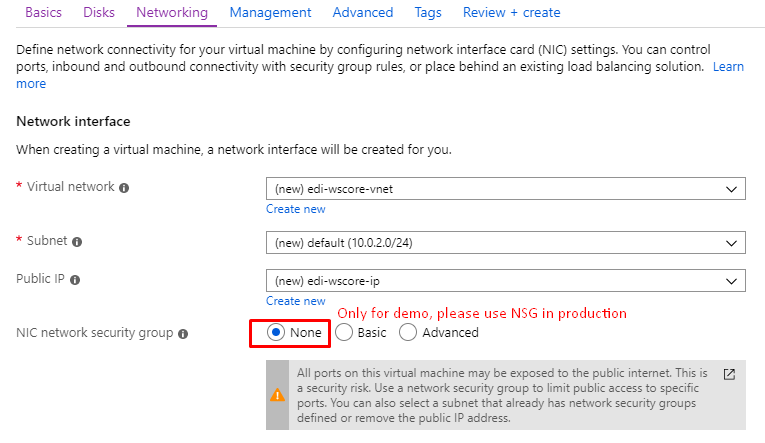Open Virtual network info tooltip icon
Viewport: 765px width, 443px height.
(x=124, y=188)
